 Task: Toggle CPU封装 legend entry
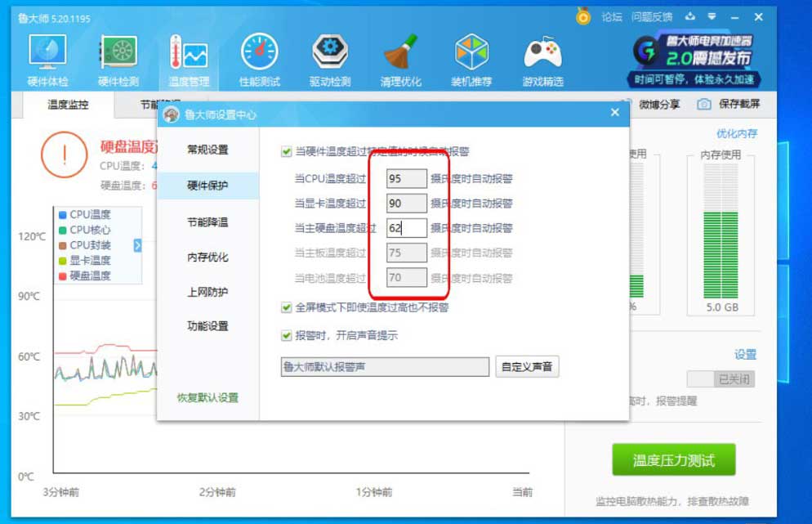(84, 245)
